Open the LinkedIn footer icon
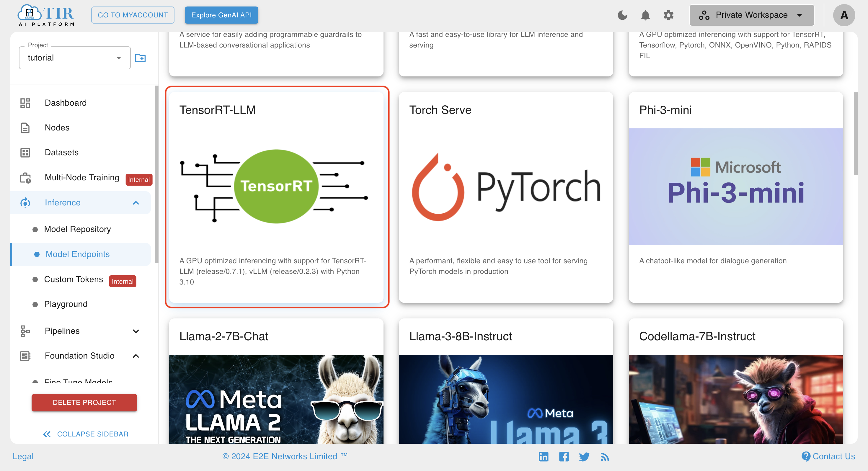868x471 pixels. 544,457
